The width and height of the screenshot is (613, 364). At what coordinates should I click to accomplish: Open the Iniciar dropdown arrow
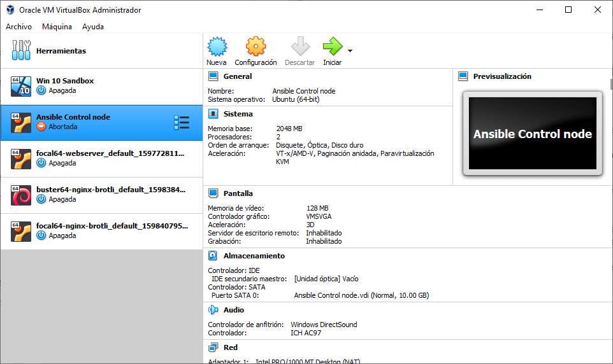(350, 51)
